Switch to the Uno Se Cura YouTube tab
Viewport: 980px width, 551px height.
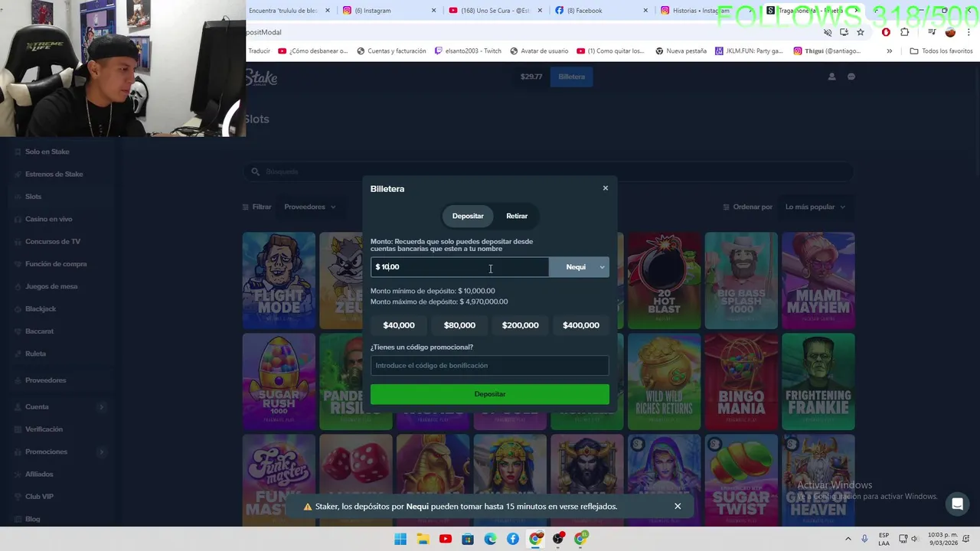pos(495,11)
